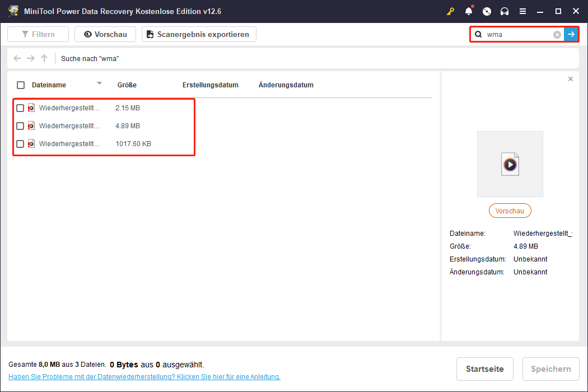Click into the wma search field
Screen dimensions: 588x392
coord(518,35)
